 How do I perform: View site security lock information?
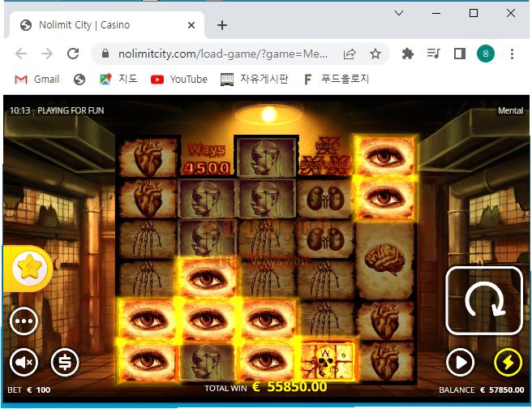[105, 54]
